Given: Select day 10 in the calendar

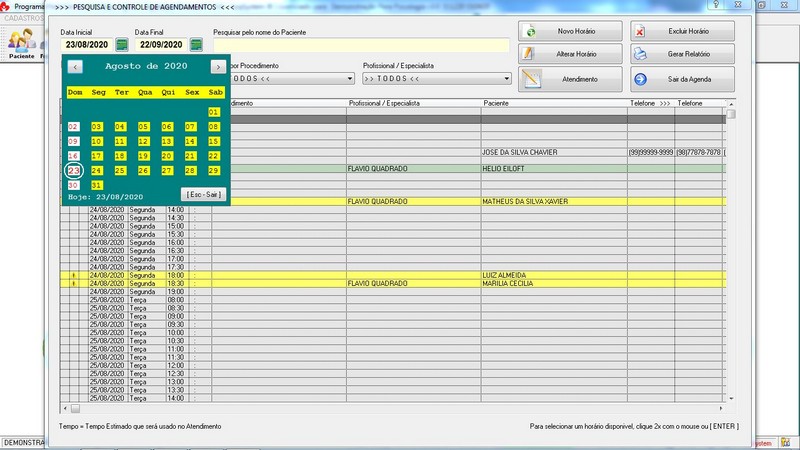Looking at the screenshot, I should pos(96,141).
